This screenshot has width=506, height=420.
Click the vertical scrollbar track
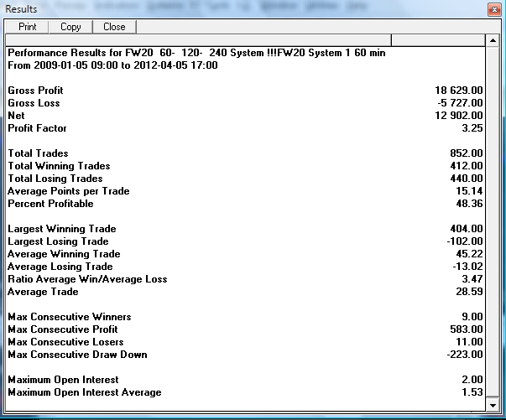tap(493, 251)
